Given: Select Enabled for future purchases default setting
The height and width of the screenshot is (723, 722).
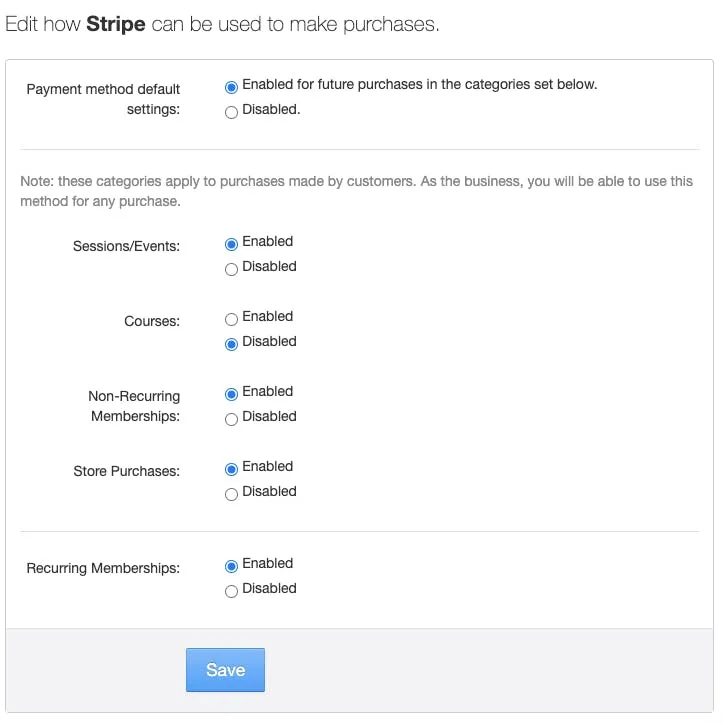Looking at the screenshot, I should pyautogui.click(x=231, y=87).
